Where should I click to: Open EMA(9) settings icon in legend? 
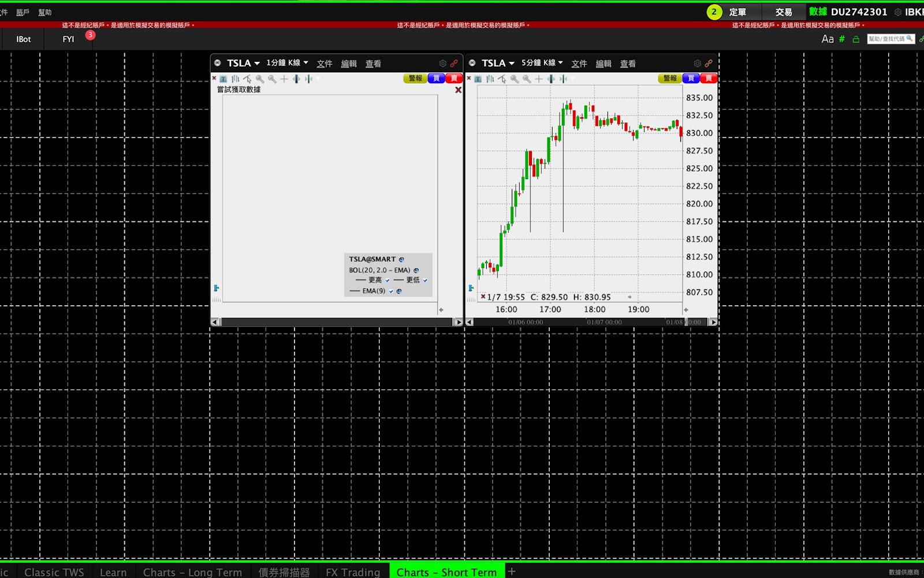(399, 291)
